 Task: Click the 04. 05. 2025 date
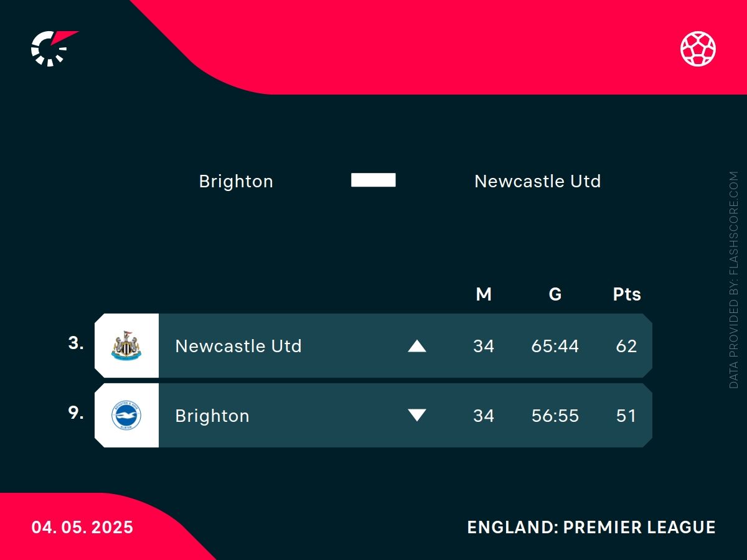pyautogui.click(x=83, y=528)
